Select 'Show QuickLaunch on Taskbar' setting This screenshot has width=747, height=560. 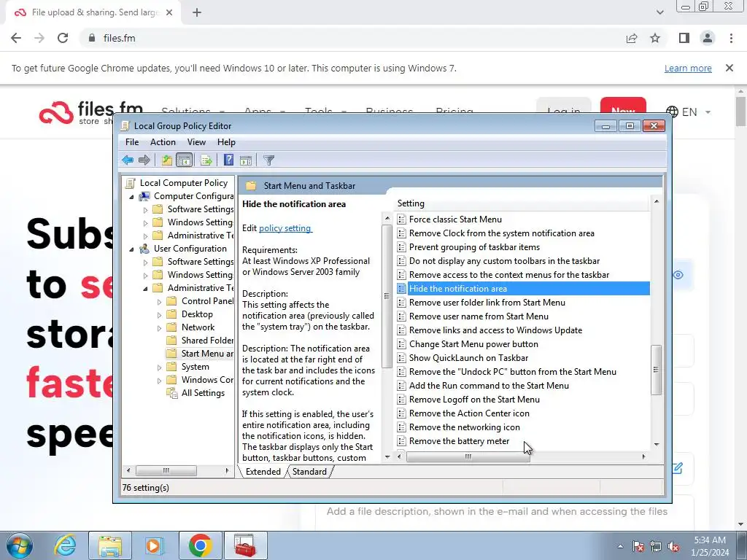[469, 357]
